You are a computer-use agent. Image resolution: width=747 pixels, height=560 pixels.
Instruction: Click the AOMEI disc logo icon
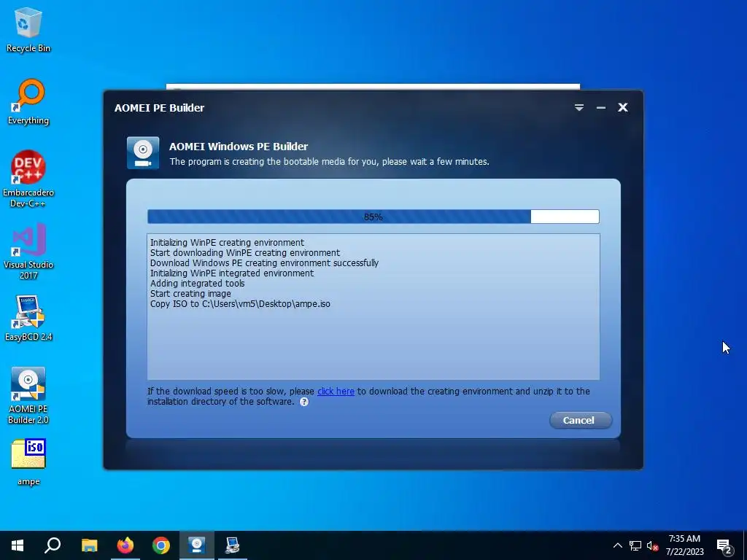(143, 153)
